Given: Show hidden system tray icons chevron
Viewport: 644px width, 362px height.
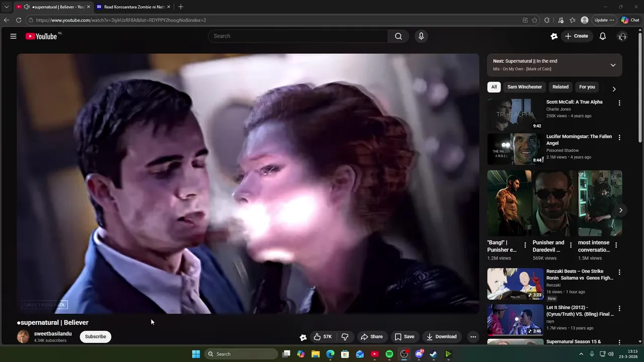Looking at the screenshot, I should click(581, 354).
